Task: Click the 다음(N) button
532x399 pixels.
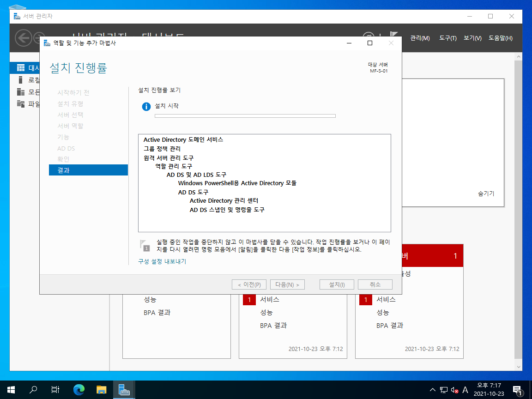Action: click(x=287, y=284)
